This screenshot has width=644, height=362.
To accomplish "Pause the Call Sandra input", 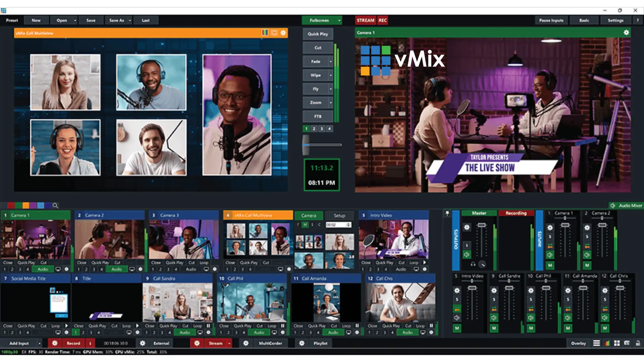I will (208, 325).
